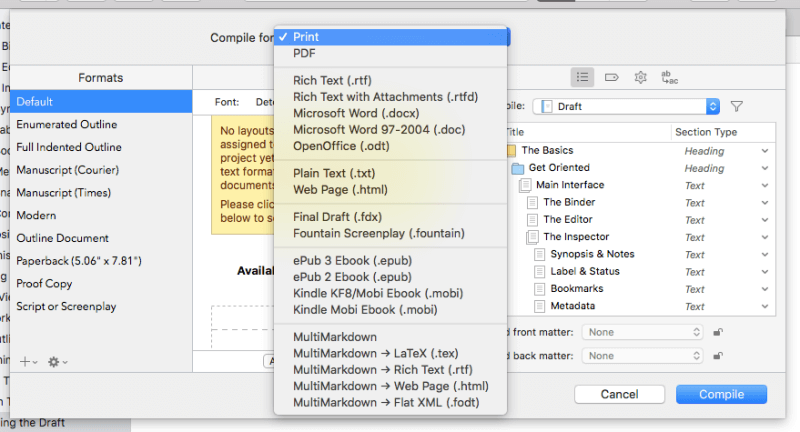800x432 pixels.
Task: Click the front matter lock icon
Action: coord(718,332)
